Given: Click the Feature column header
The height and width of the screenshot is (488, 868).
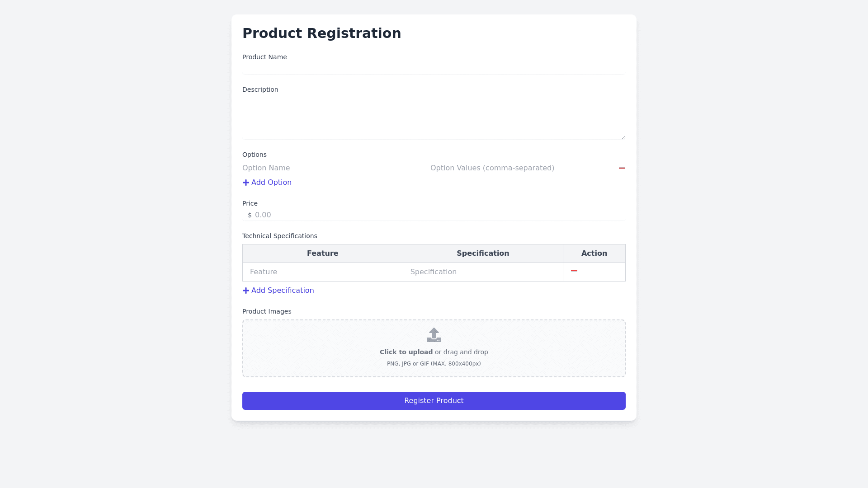Looking at the screenshot, I should point(323,253).
